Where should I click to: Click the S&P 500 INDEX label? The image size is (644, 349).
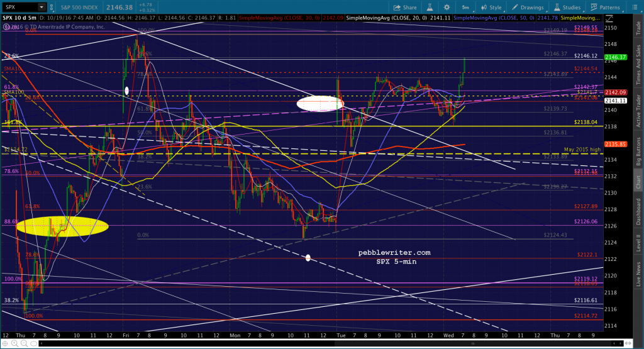[79, 8]
